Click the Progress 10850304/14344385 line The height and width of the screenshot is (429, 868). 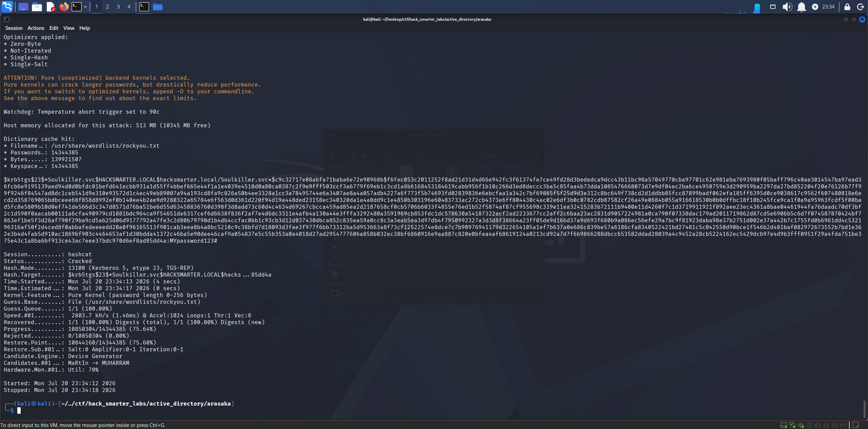click(80, 329)
